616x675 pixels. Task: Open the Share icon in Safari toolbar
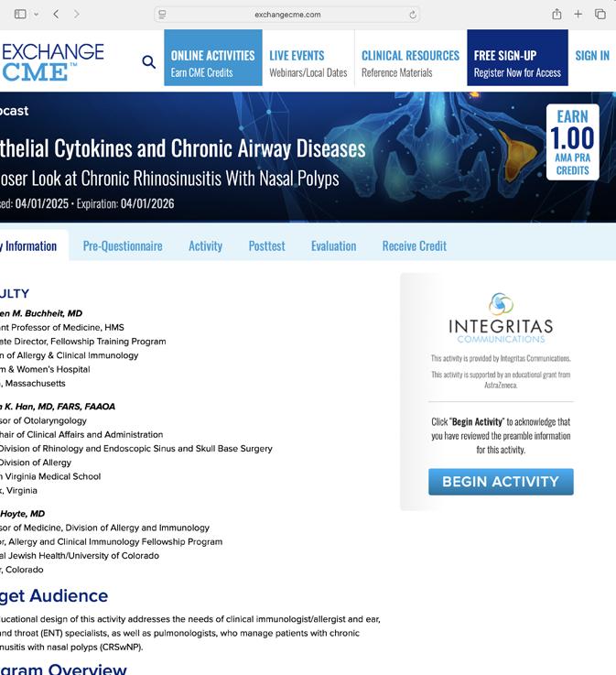[557, 15]
